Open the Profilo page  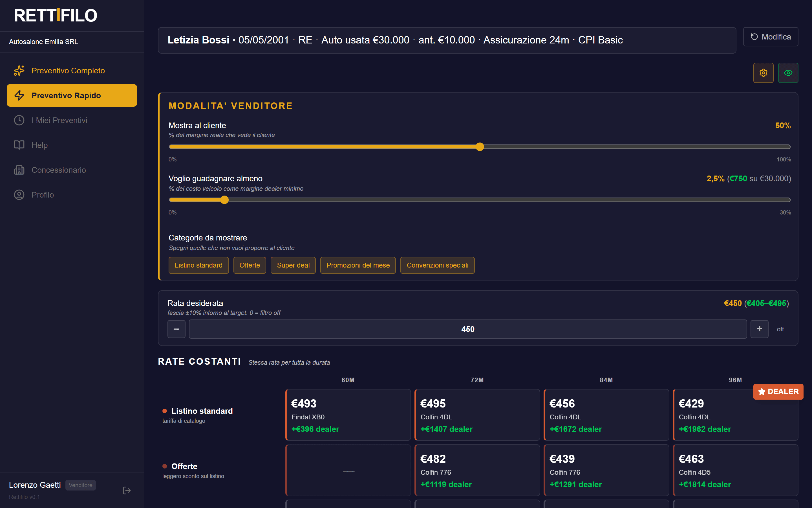click(72, 195)
